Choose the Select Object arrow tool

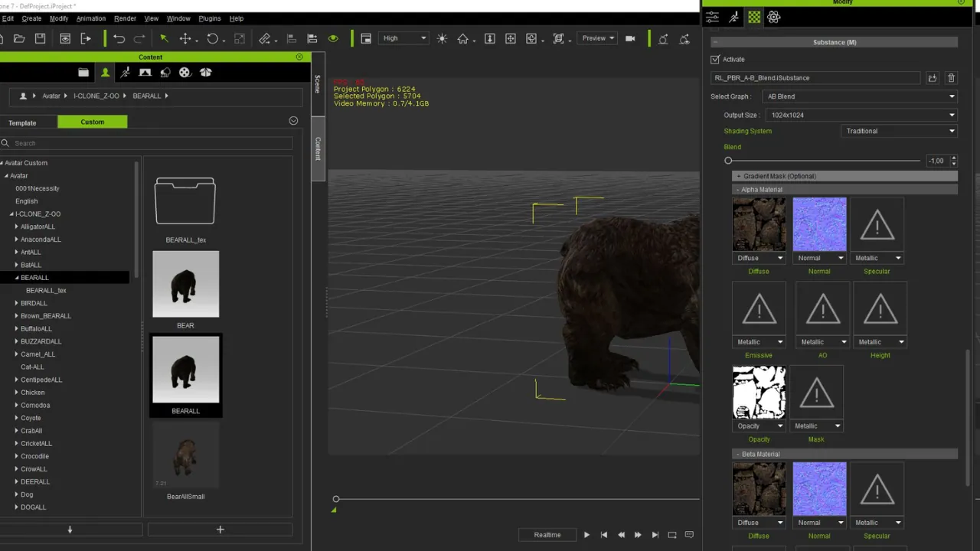click(164, 38)
